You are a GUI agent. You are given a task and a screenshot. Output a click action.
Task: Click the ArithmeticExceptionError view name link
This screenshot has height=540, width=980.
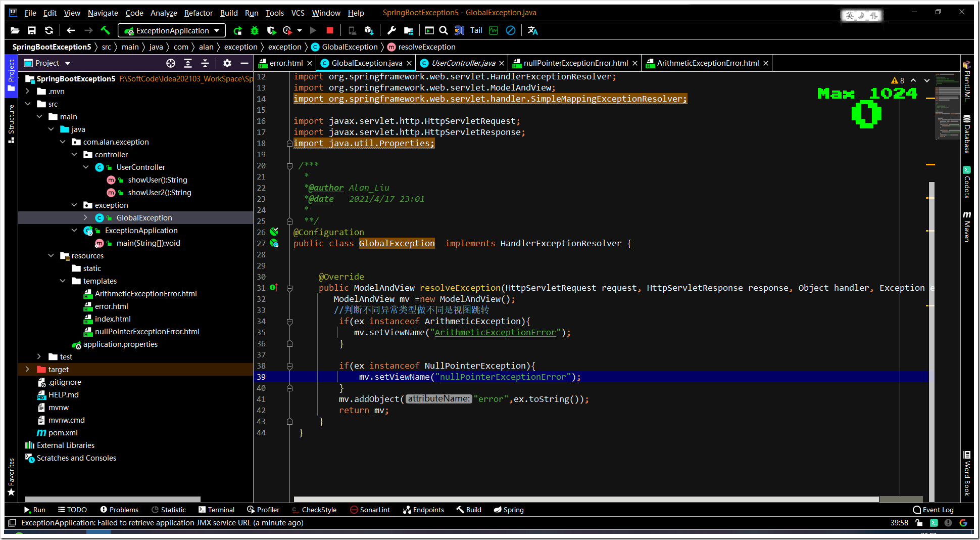pyautogui.click(x=495, y=332)
